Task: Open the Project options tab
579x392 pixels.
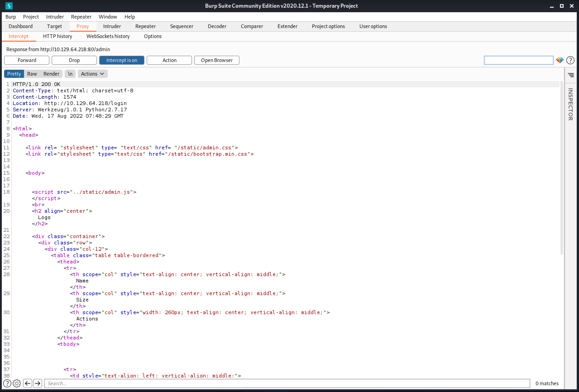Action: [328, 26]
